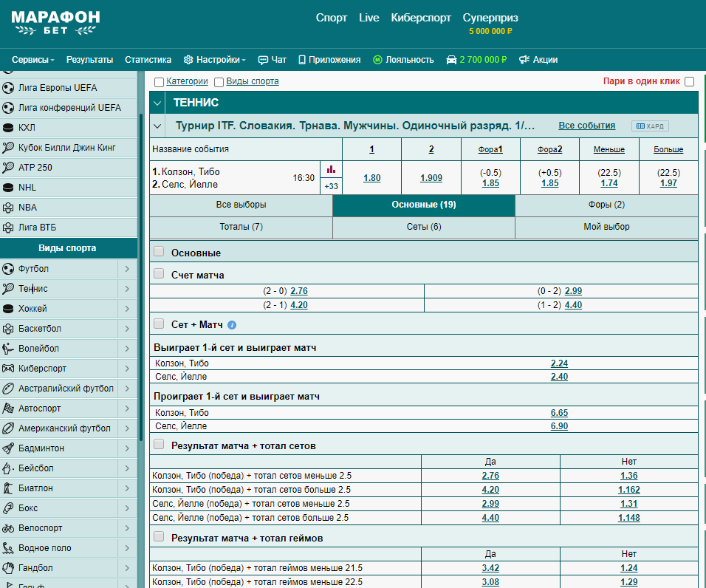
Task: Click football icon for Лига Европы UEFA
Action: [8, 88]
